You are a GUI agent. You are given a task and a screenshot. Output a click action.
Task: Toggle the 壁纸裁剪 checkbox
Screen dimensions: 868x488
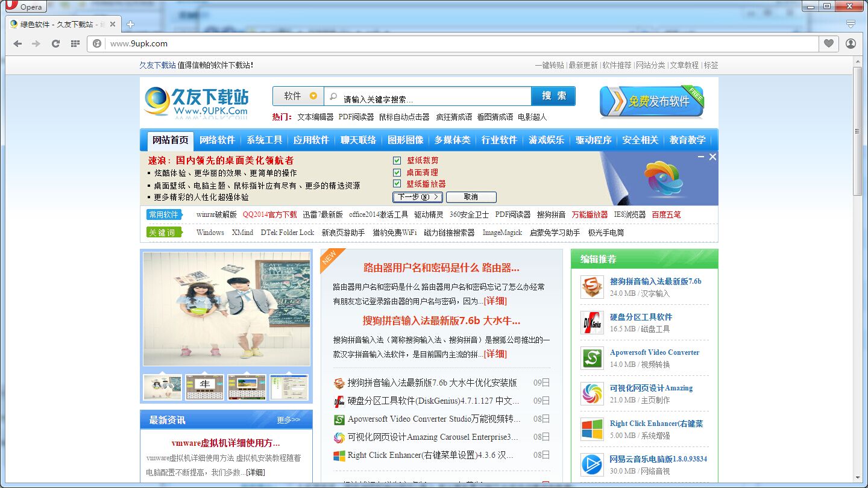tap(397, 160)
